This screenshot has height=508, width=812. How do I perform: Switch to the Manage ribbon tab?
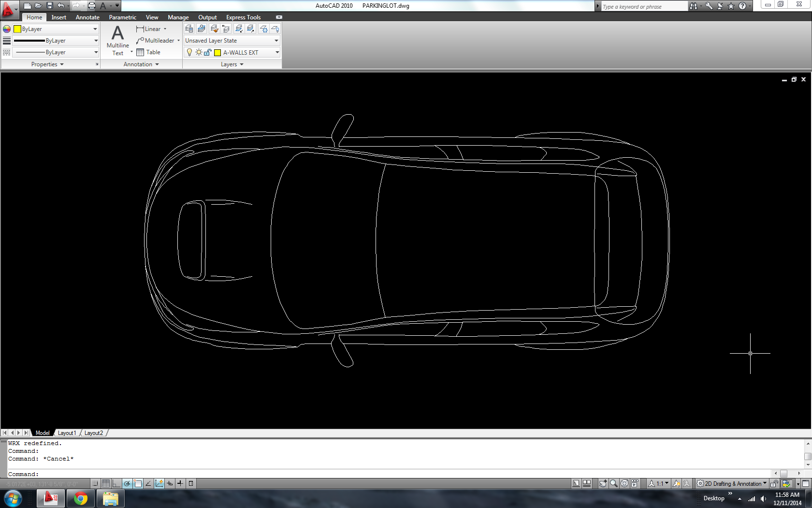point(178,17)
